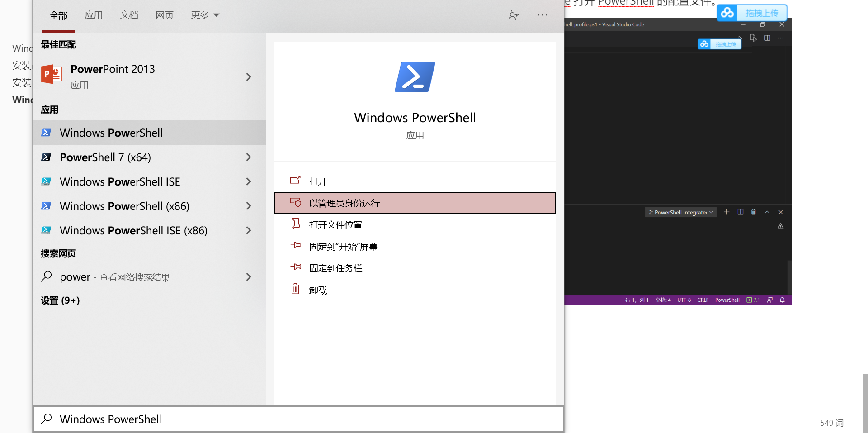This screenshot has height=433, width=868.
Task: Open the terminal selector dropdown '2: PowerShell Integrated'
Action: pos(681,212)
